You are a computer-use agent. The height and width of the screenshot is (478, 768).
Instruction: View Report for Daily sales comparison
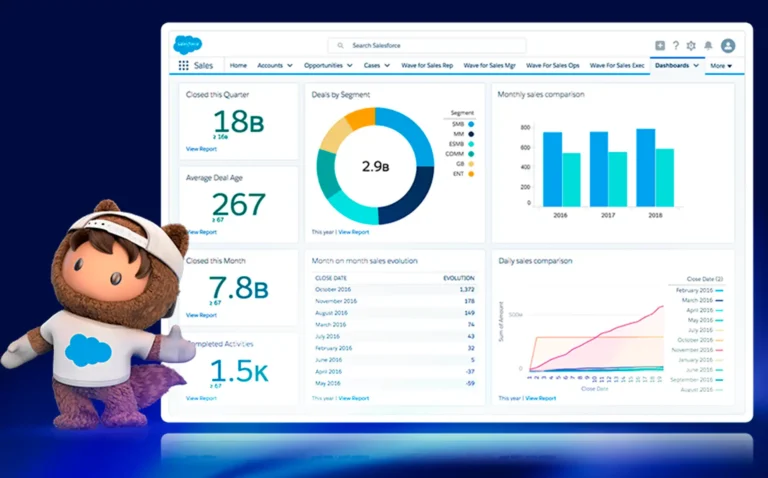tap(541, 399)
